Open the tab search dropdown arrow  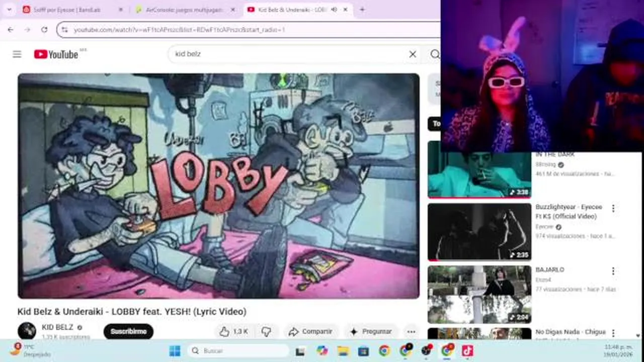point(9,10)
